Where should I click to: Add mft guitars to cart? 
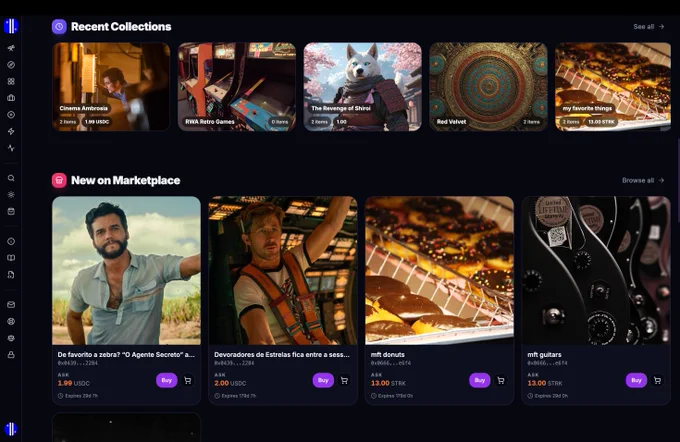click(657, 380)
